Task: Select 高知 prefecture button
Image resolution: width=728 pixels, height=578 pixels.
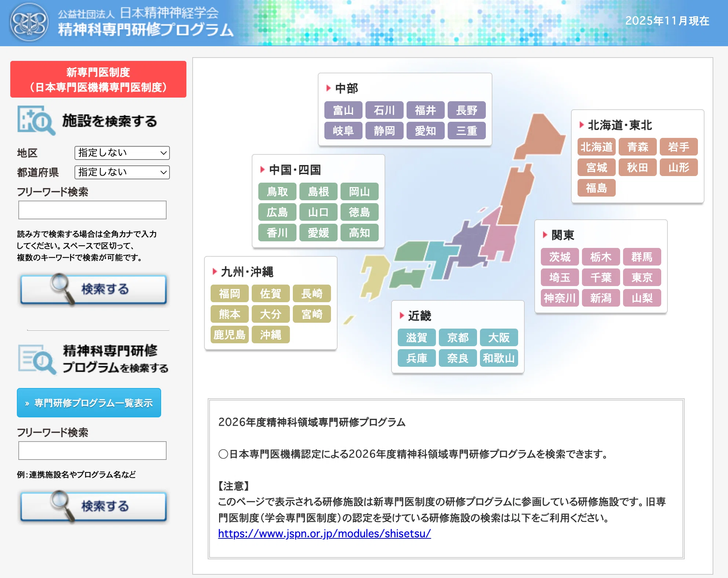Action: click(x=360, y=233)
